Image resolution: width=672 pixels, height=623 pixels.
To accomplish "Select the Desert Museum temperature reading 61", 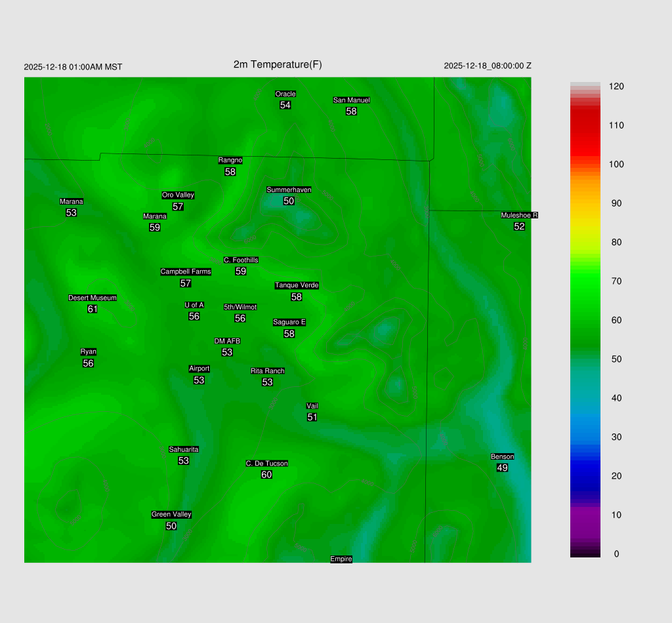I will coord(93,309).
